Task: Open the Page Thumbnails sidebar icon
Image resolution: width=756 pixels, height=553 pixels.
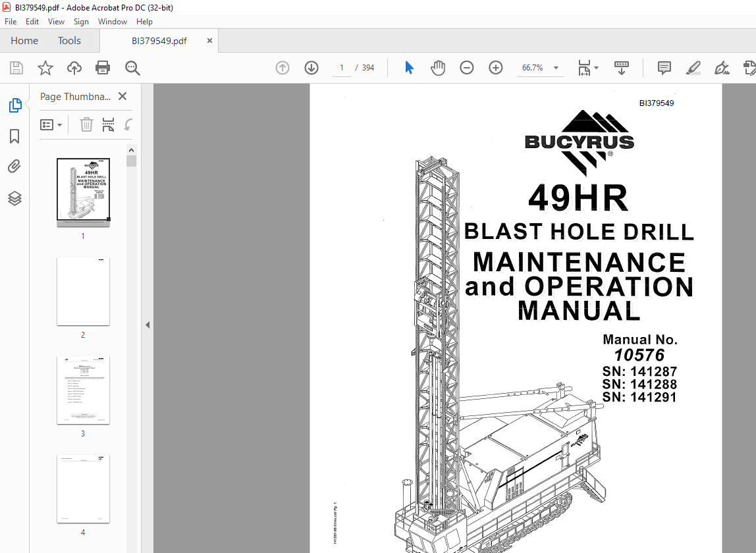Action: point(15,105)
